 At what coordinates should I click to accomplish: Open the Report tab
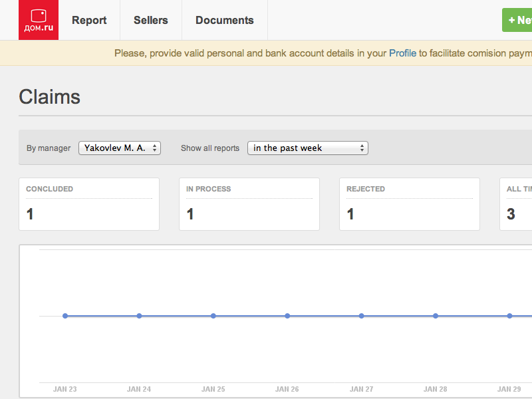tap(89, 20)
